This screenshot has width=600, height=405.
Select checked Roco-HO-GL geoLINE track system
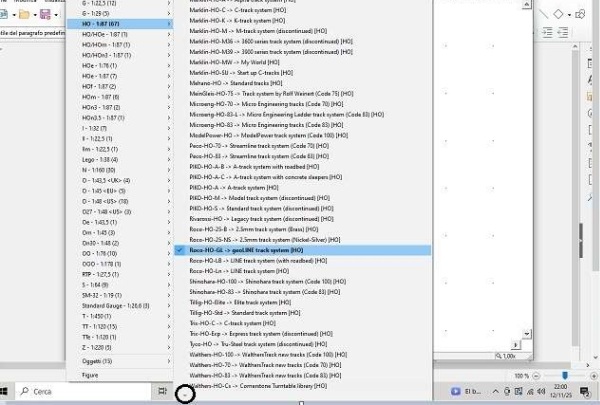pos(260,249)
